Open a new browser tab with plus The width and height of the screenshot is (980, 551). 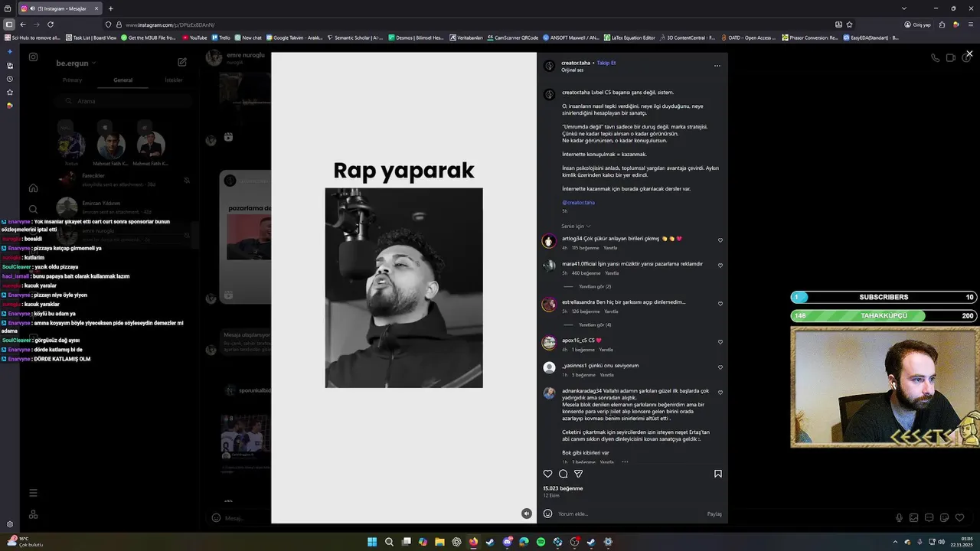pos(110,8)
